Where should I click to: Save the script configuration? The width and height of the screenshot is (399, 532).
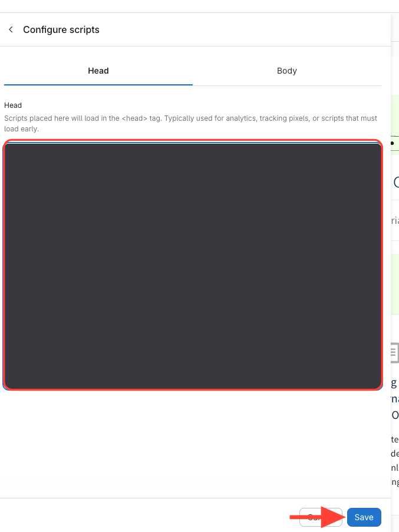coord(364,517)
